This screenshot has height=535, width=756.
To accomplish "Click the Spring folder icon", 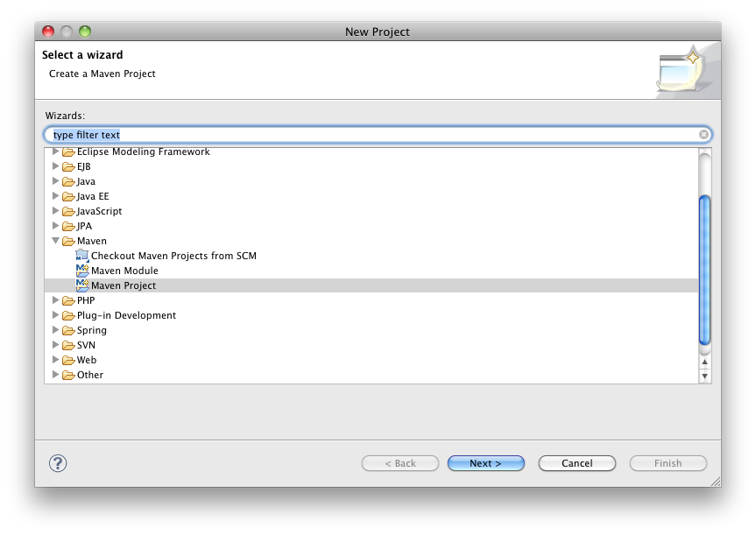I will coord(68,330).
